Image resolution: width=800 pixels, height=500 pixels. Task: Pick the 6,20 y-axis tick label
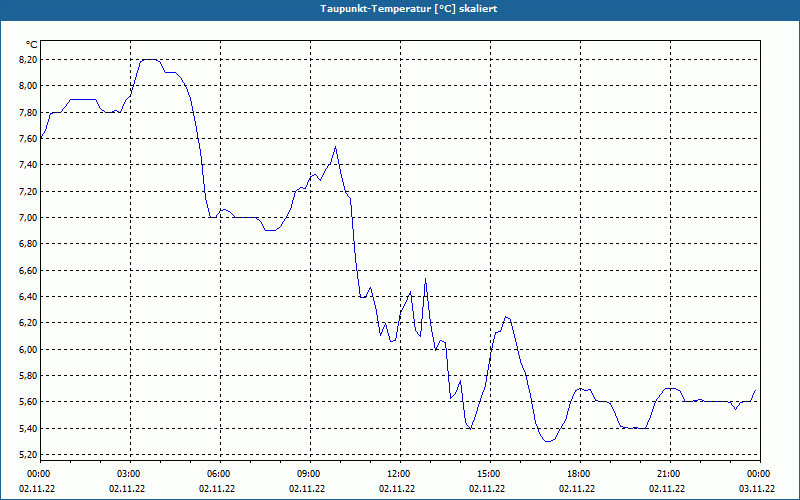click(x=27, y=323)
